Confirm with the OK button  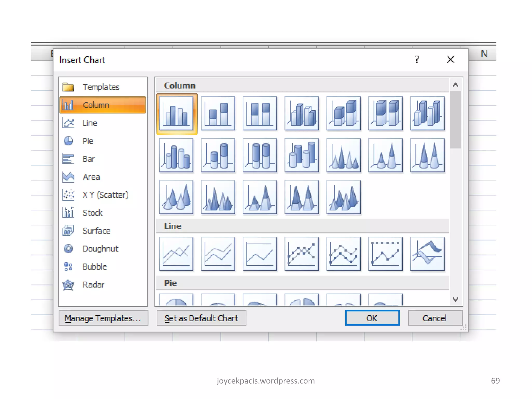372,318
